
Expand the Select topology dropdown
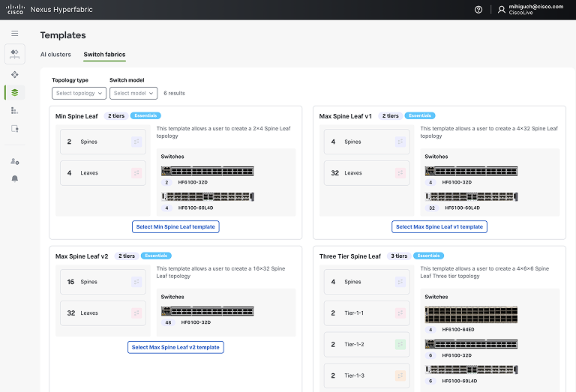(x=79, y=93)
